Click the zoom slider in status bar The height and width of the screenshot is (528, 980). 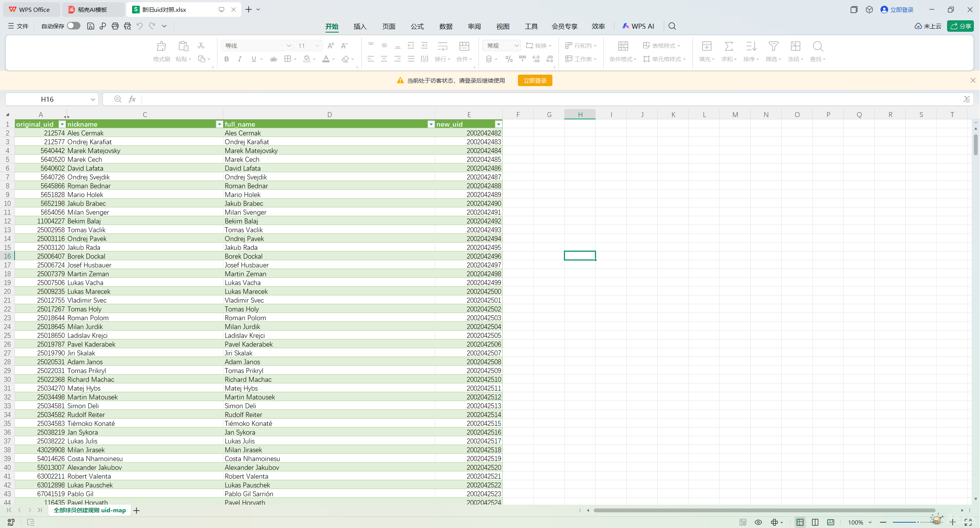918,522
